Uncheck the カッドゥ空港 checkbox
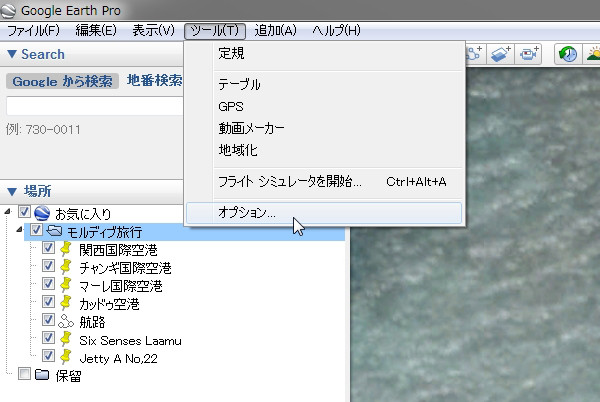The image size is (600, 402). tap(48, 301)
